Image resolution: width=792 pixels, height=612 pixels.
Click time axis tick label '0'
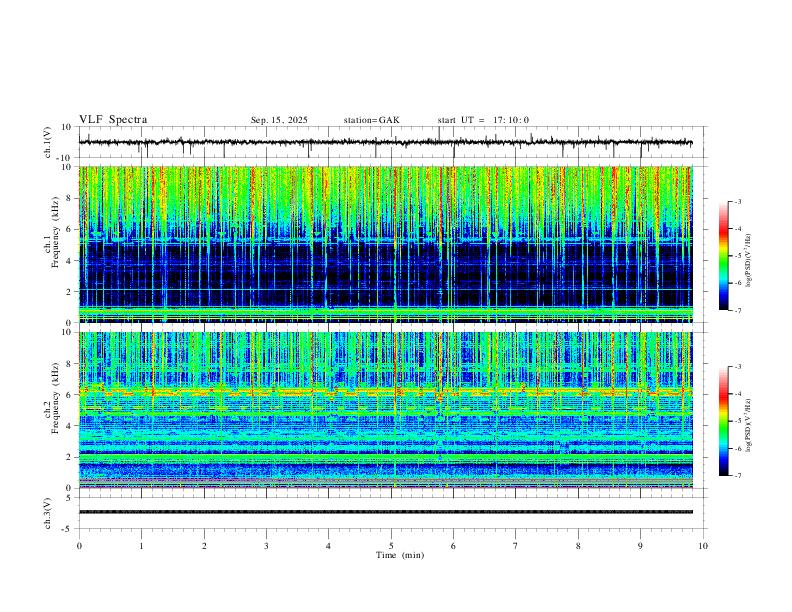(79, 546)
